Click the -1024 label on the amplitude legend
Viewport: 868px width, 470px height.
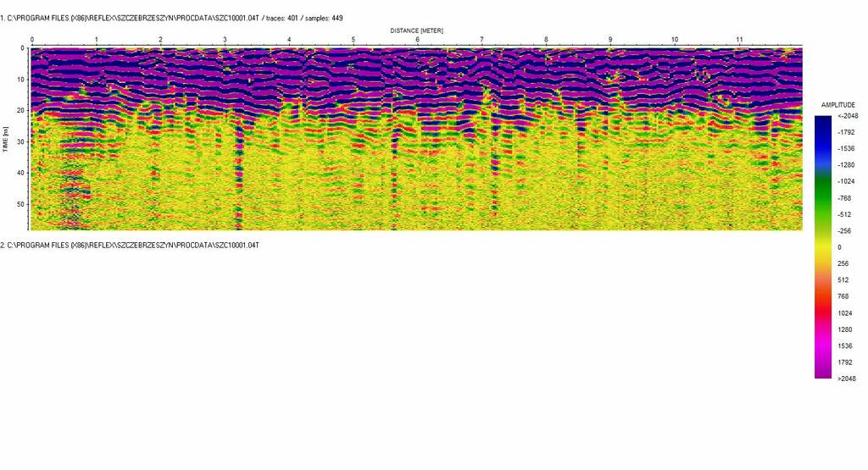click(x=845, y=181)
